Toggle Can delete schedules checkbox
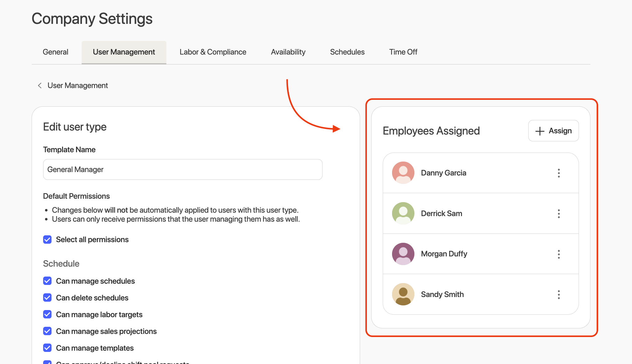The width and height of the screenshot is (632, 364). 47,298
